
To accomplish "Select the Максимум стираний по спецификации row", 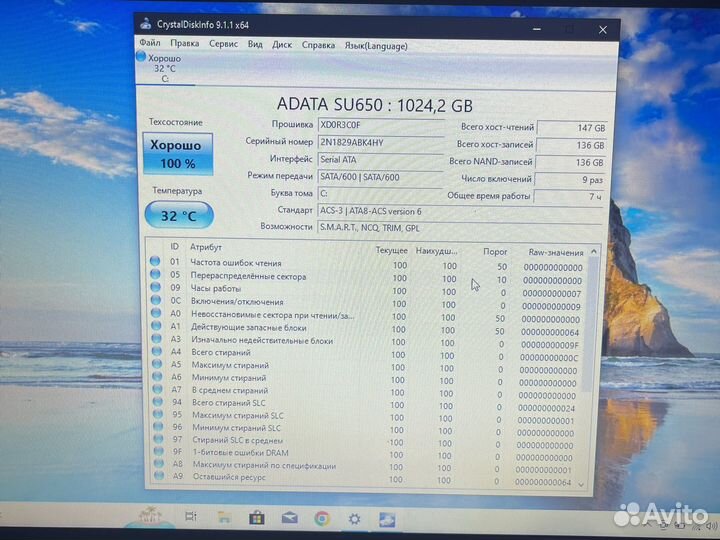I will pos(364,467).
